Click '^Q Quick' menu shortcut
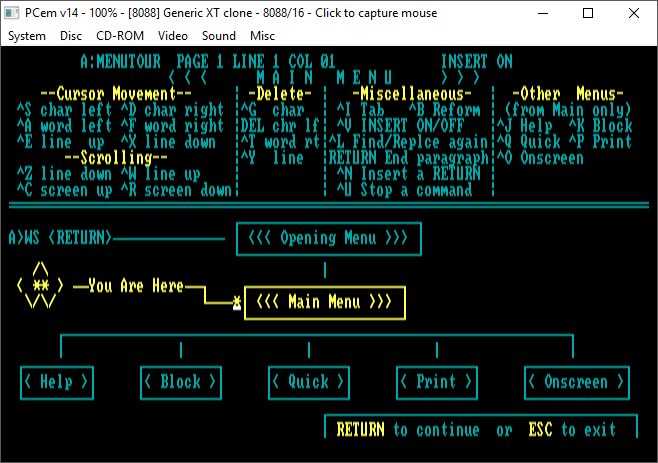The height and width of the screenshot is (463, 658). pos(528,142)
